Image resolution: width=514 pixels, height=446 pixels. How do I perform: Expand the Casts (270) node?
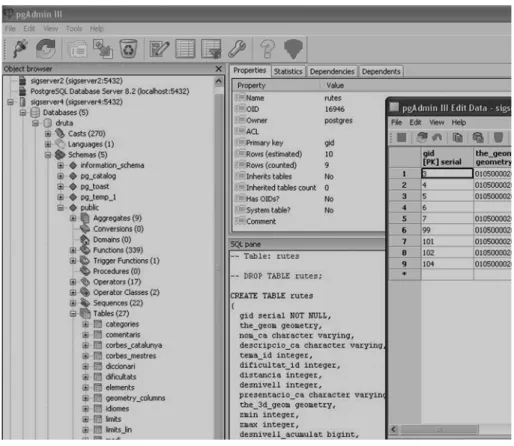(48, 134)
